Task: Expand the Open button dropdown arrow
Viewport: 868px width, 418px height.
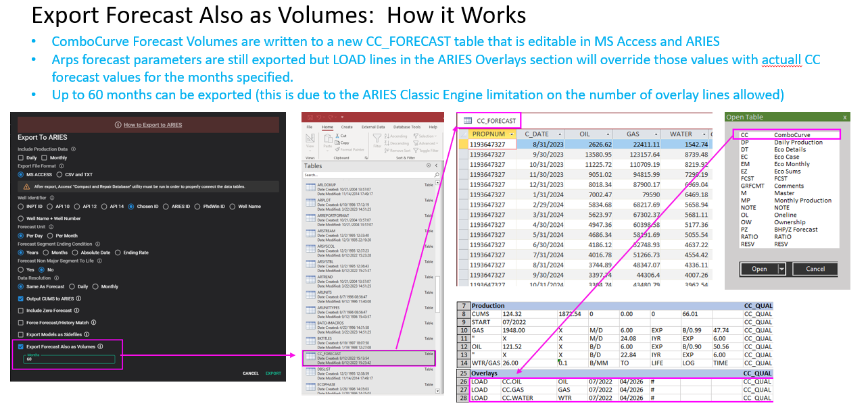Action: click(x=781, y=269)
